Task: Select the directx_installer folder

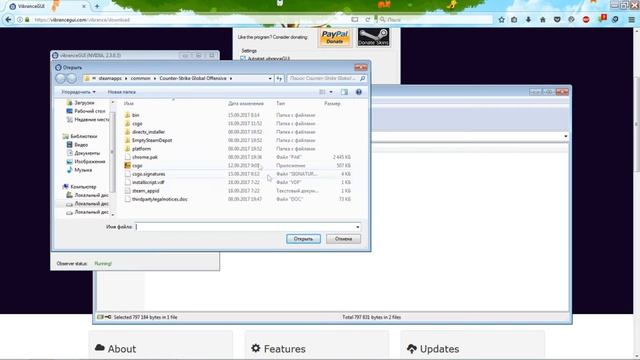Action: coord(148,132)
